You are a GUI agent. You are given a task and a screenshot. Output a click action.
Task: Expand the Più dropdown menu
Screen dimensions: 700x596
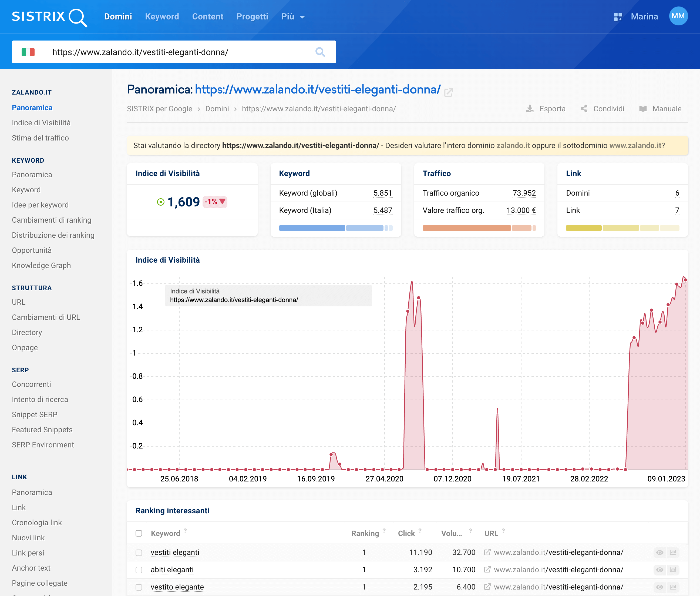[x=293, y=16]
